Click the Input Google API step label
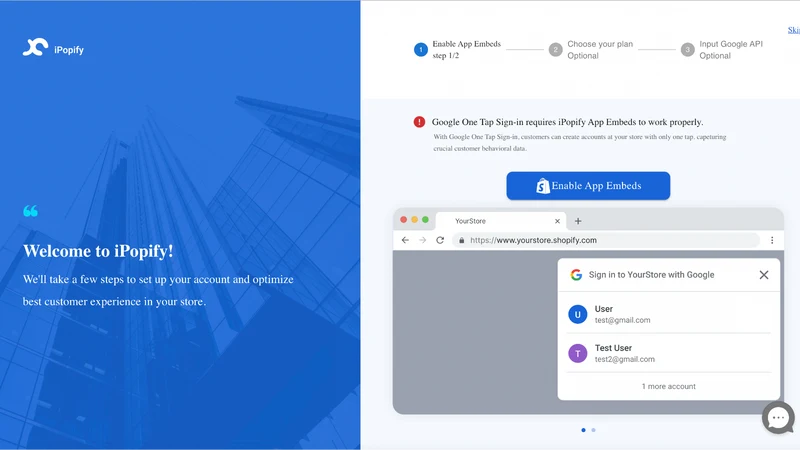 731,49
